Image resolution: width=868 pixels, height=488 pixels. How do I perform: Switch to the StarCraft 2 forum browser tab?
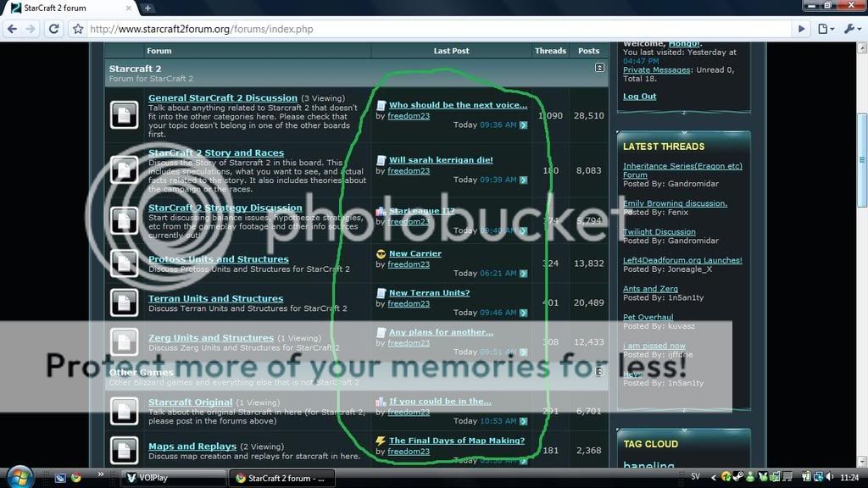point(71,8)
